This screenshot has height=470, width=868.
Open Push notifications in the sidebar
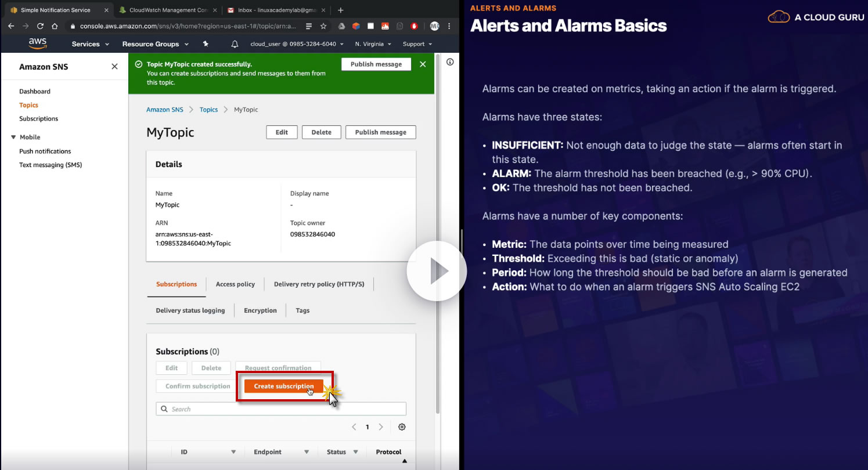click(x=45, y=151)
